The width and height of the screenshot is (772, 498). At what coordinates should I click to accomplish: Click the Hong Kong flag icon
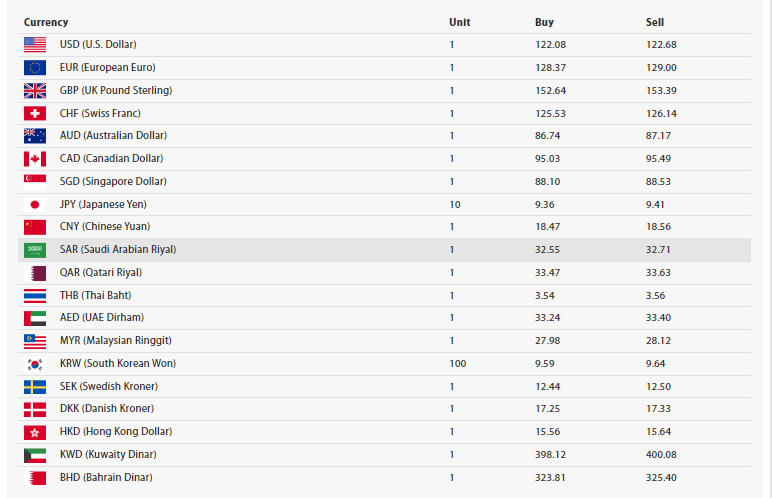pyautogui.click(x=35, y=432)
